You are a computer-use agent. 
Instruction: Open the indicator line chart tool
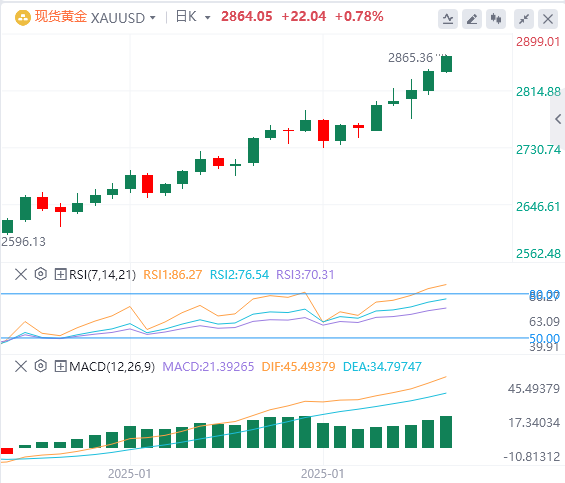[x=448, y=19]
